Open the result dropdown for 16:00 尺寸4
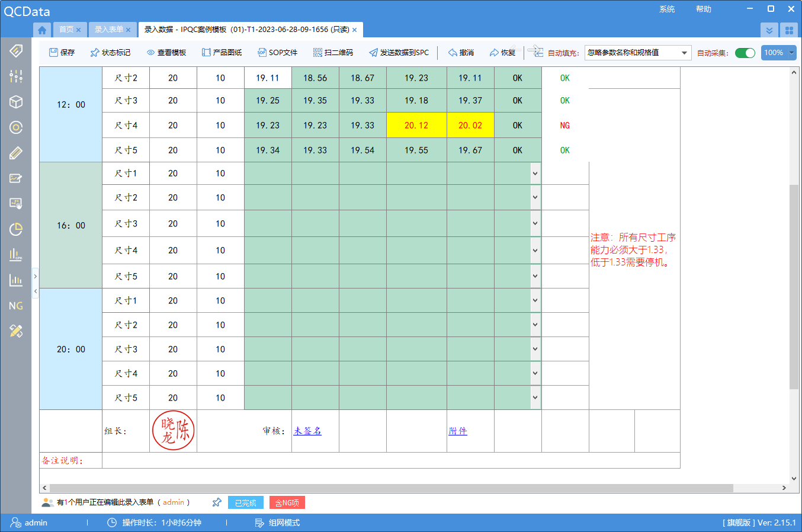Image resolution: width=802 pixels, height=532 pixels. pyautogui.click(x=535, y=250)
